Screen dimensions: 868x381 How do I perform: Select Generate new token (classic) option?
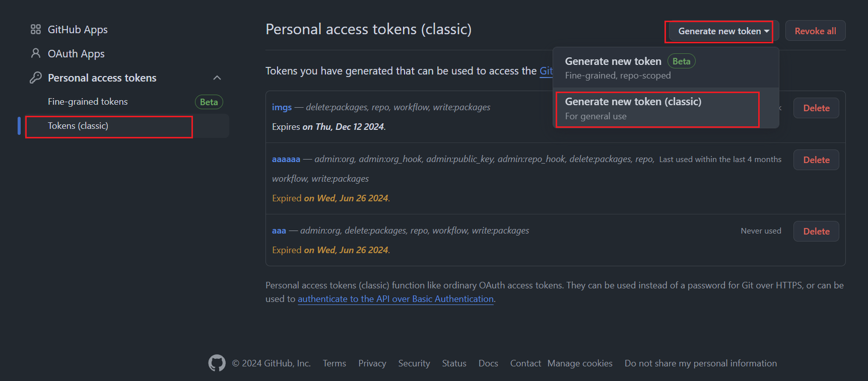pos(633,108)
